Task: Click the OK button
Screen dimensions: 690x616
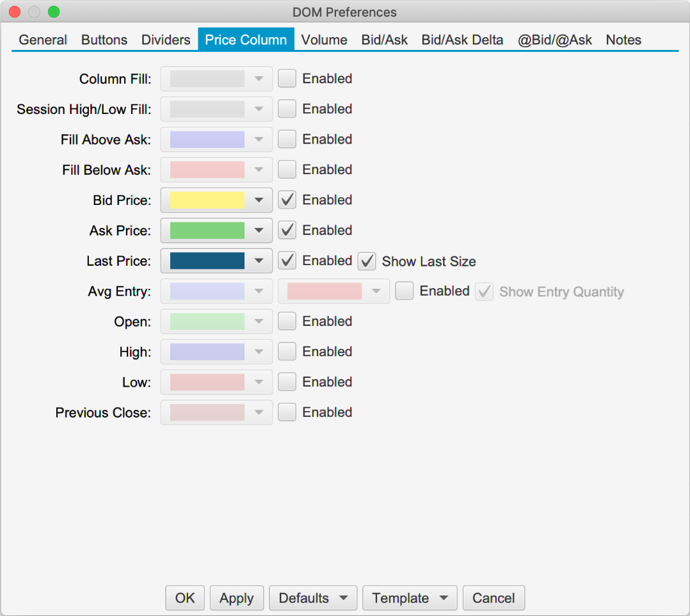Action: (185, 598)
